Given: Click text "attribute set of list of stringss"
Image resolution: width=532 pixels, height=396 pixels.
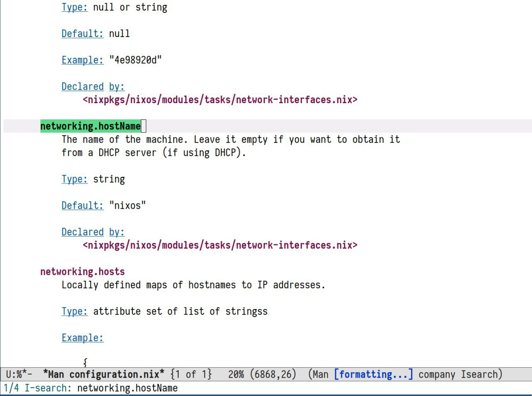Looking at the screenshot, I should pos(180,311).
